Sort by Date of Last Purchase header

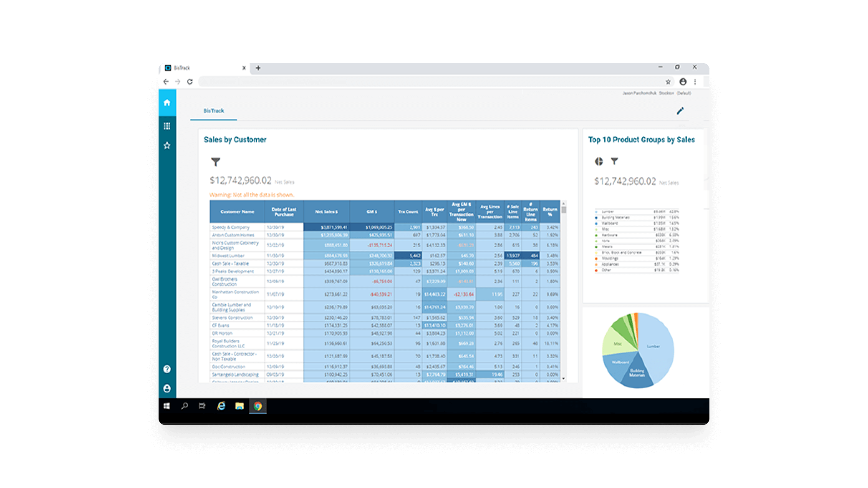pyautogui.click(x=284, y=212)
